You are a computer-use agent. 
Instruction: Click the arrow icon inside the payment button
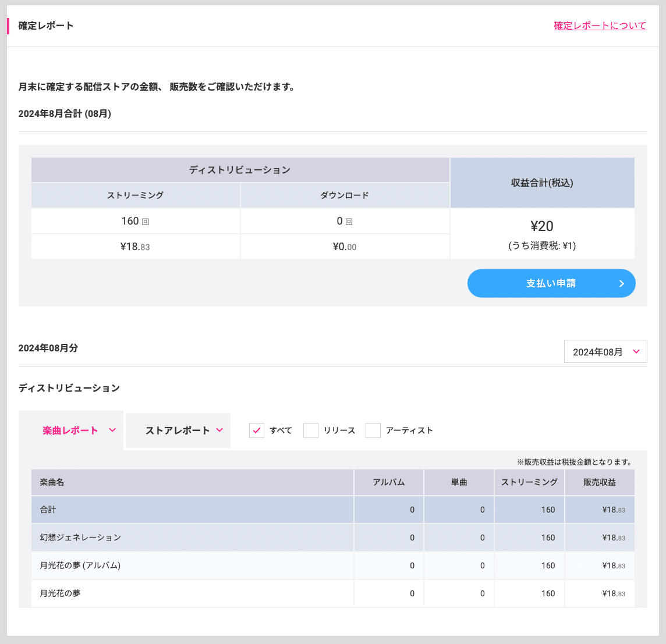point(621,283)
